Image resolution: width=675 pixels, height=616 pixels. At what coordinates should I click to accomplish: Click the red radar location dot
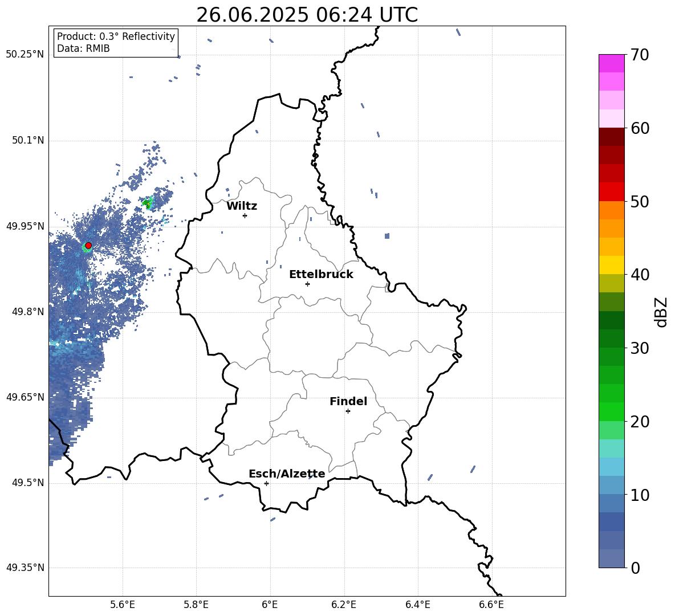pyautogui.click(x=88, y=246)
